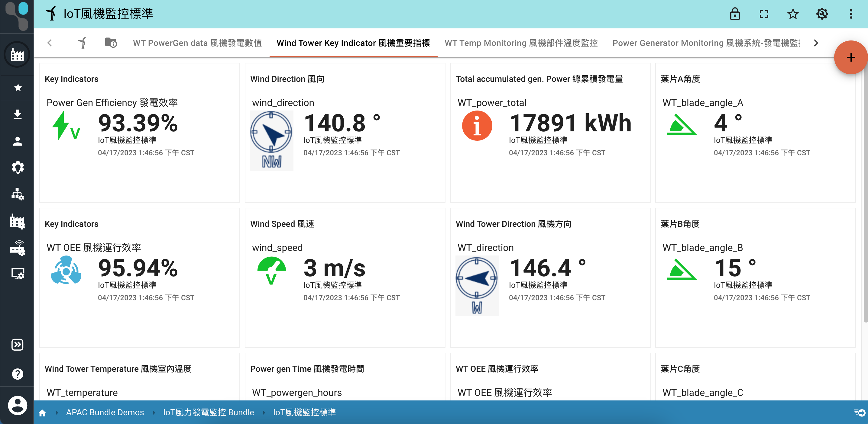The width and height of the screenshot is (868, 424).
Task: Open the user account avatar icon
Action: (18, 405)
